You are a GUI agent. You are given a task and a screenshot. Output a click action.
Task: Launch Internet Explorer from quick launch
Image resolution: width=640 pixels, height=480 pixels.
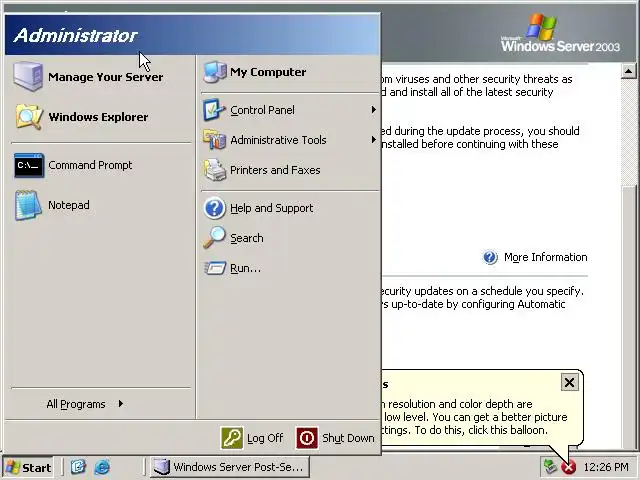tap(102, 467)
